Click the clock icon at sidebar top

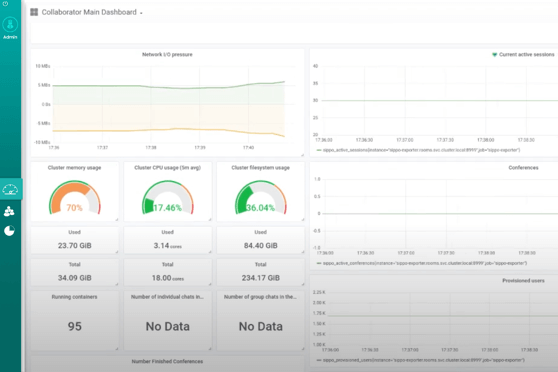5,4
